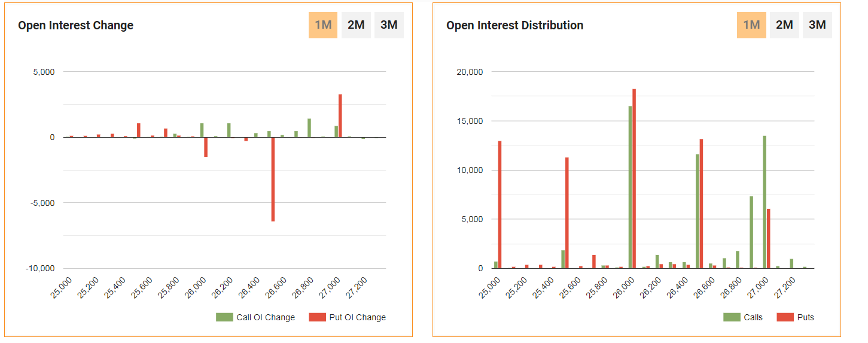Click the Open Interest Distribution chart title
Viewport: 868px width, 343px height.
[x=514, y=25]
